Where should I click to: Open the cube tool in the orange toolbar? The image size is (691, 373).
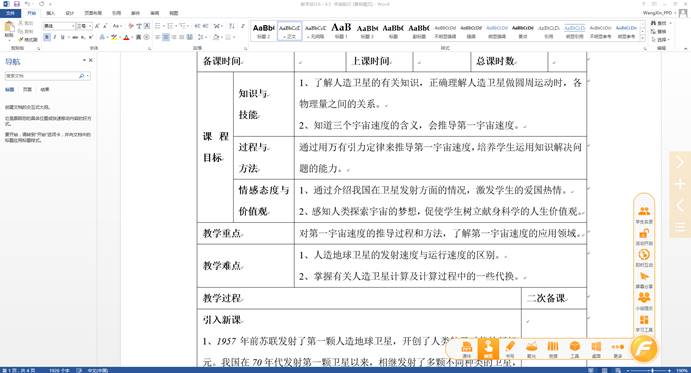575,347
